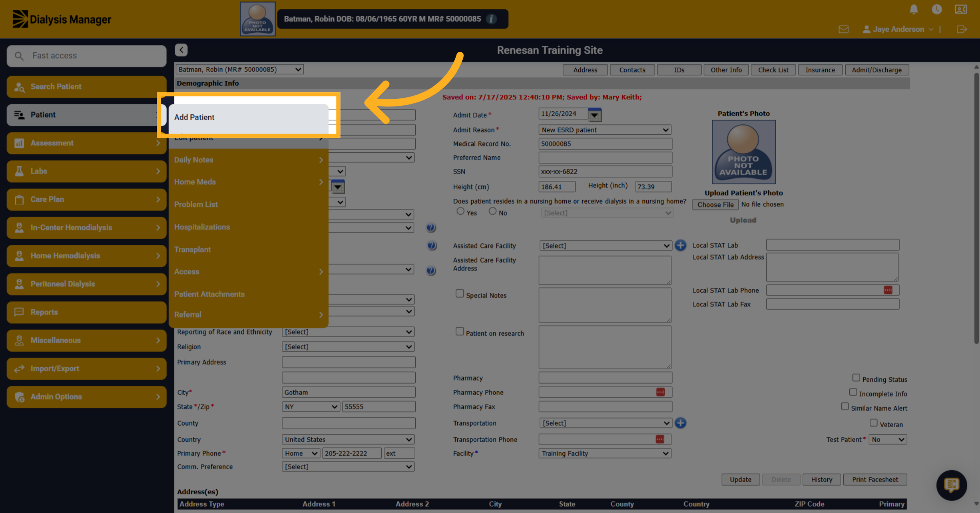Switch to the Insurance tab
Screen dimensions: 980x513
[820, 70]
